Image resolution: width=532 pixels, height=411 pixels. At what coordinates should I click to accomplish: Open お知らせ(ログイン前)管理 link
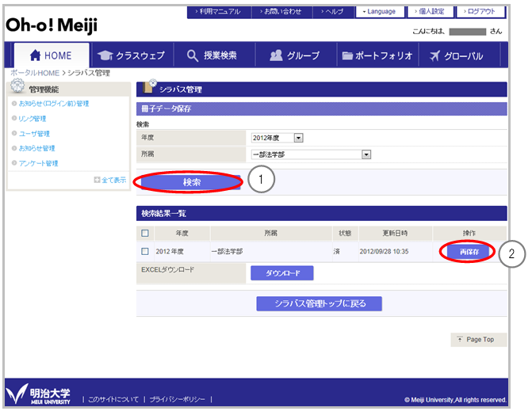(x=54, y=104)
